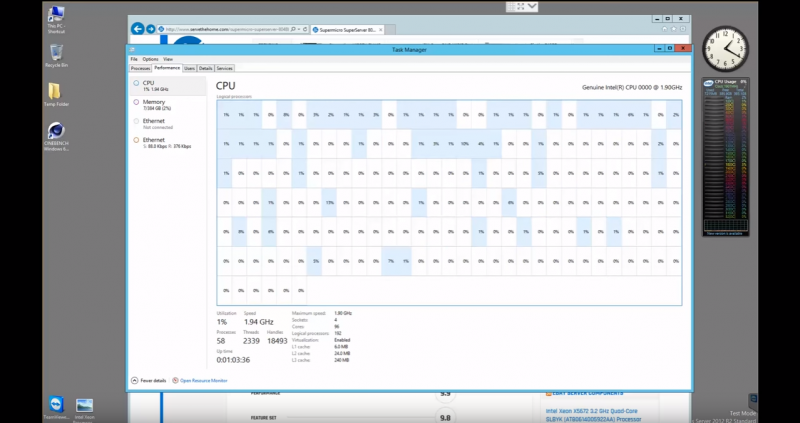Image resolution: width=800 pixels, height=423 pixels.
Task: Click the browser Back button
Action: coord(137,29)
